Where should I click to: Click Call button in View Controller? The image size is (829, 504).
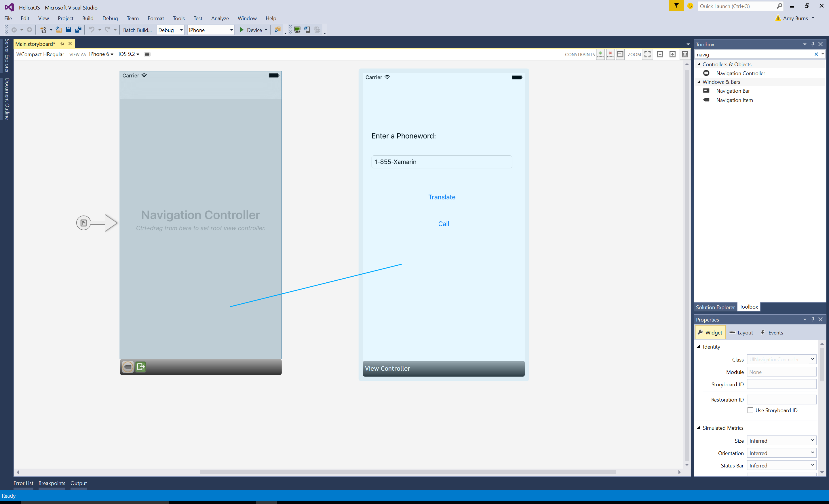pyautogui.click(x=443, y=223)
